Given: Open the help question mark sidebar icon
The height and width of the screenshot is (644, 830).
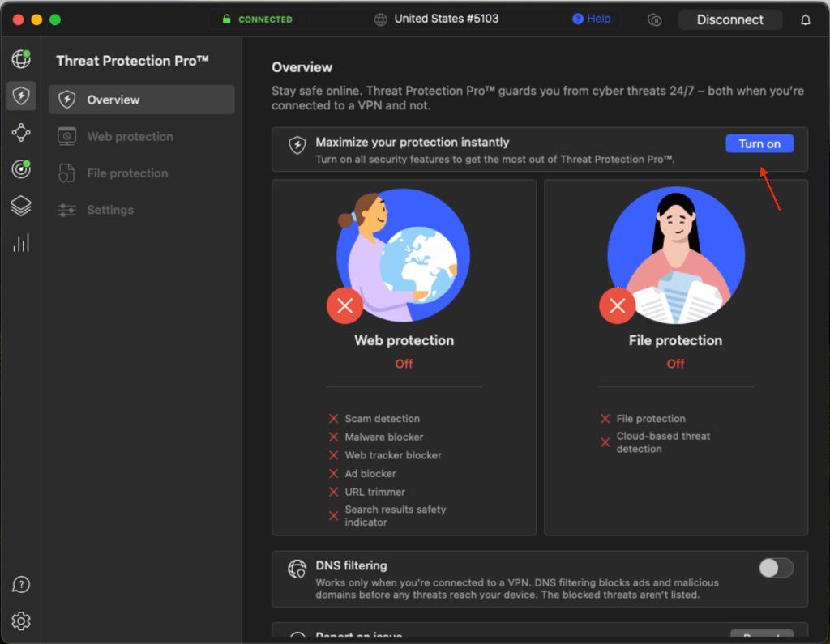Looking at the screenshot, I should [x=21, y=585].
